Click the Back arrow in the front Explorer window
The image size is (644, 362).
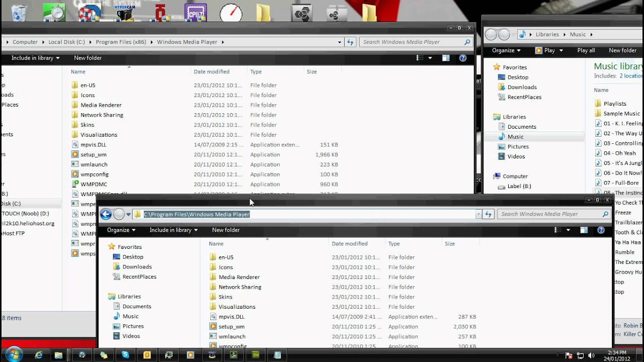click(x=106, y=214)
